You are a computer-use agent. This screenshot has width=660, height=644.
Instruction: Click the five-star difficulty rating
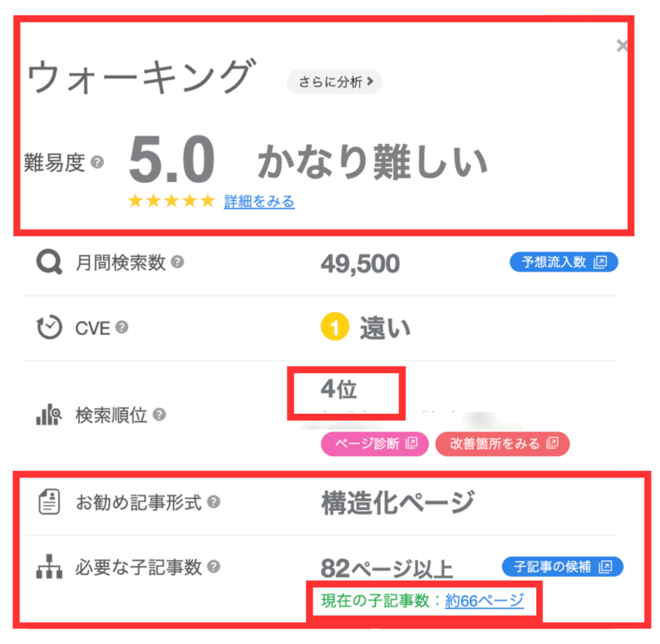point(171,200)
